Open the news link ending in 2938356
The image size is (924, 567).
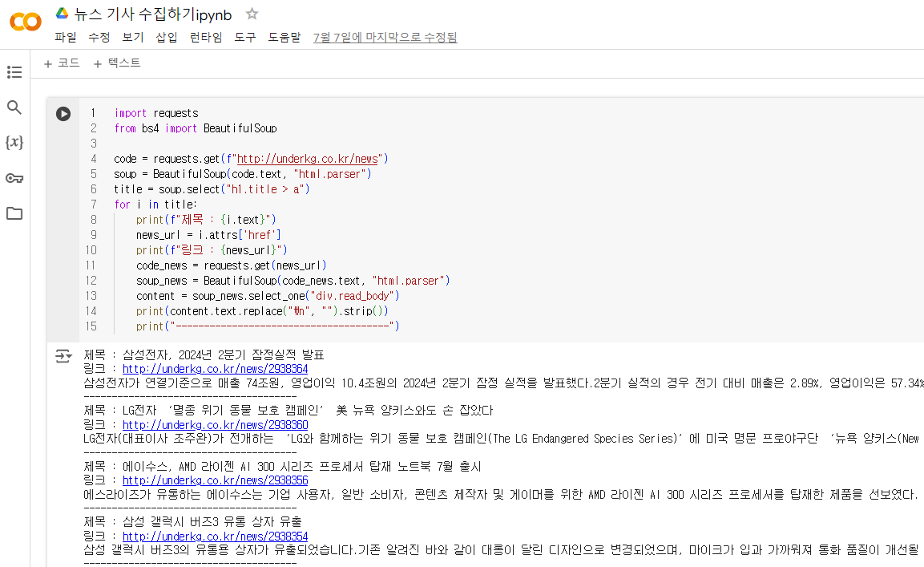[x=215, y=480]
